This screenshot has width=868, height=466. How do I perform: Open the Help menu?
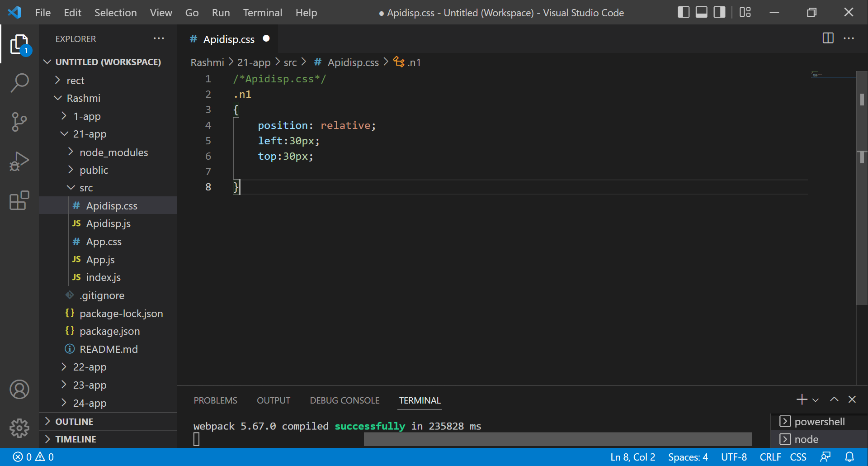(306, 13)
